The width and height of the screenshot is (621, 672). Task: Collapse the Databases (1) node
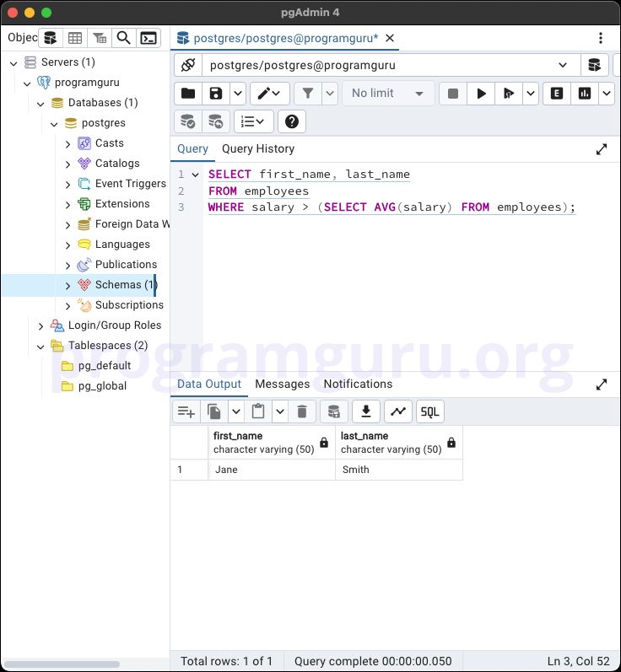(x=40, y=104)
